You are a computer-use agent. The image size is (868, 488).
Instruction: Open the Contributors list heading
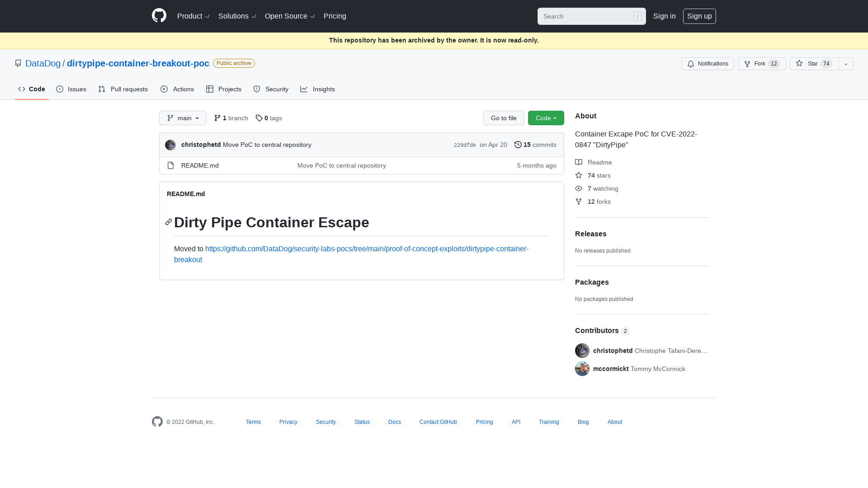click(602, 331)
